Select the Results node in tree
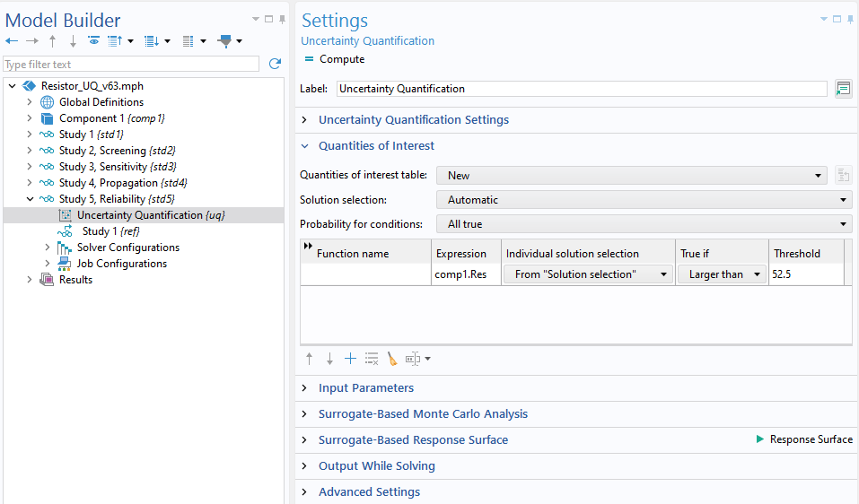 pyautogui.click(x=75, y=280)
